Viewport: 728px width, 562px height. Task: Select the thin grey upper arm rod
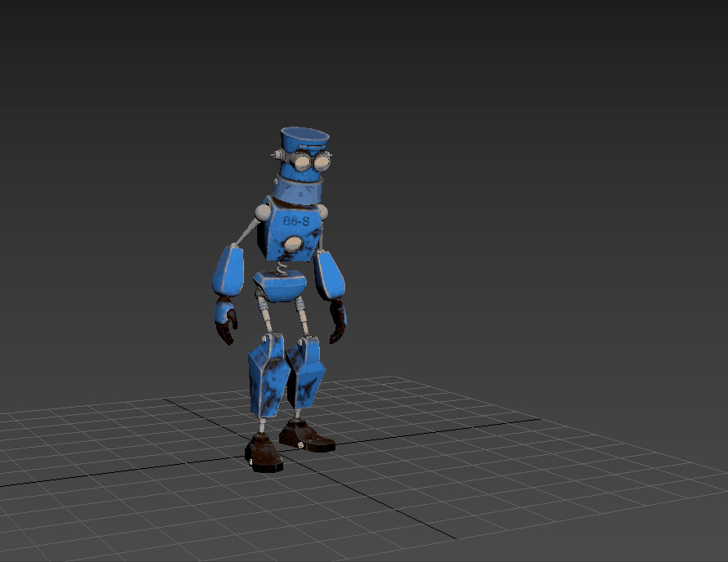tap(247, 233)
